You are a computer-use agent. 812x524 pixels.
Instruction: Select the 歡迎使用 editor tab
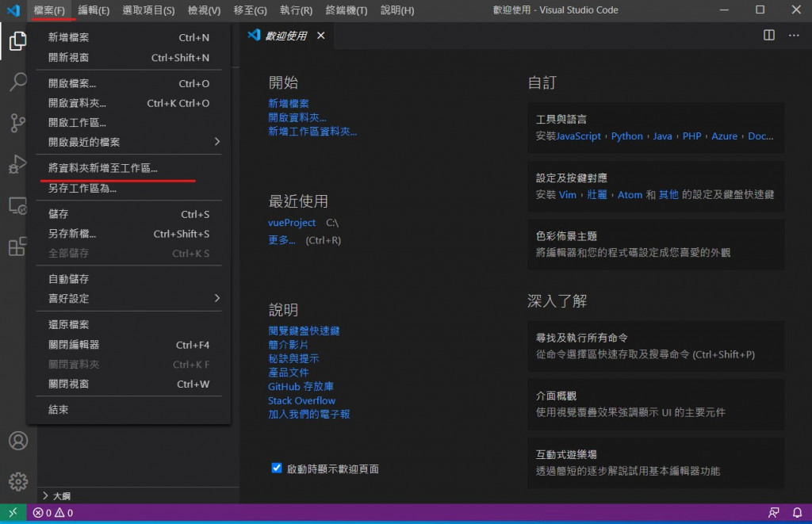click(286, 36)
